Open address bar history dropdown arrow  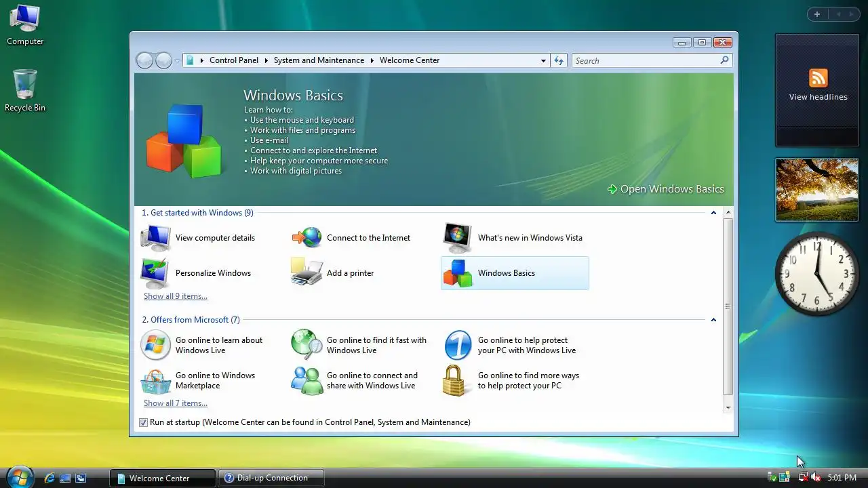pyautogui.click(x=543, y=60)
